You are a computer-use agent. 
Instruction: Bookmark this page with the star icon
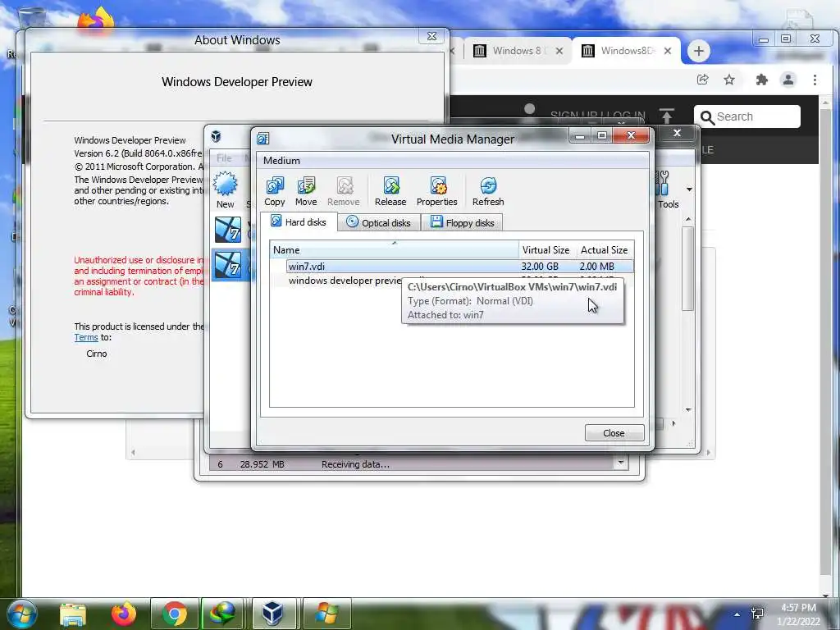point(729,80)
